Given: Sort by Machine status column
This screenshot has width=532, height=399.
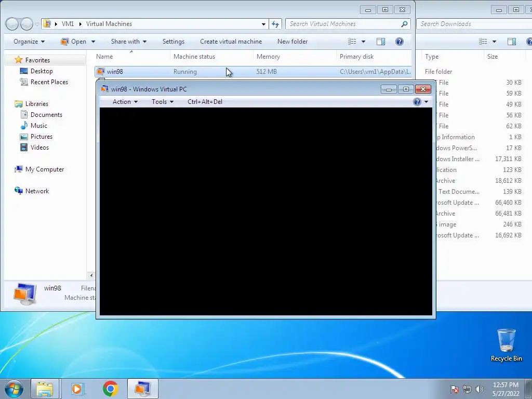Looking at the screenshot, I should [211, 56].
